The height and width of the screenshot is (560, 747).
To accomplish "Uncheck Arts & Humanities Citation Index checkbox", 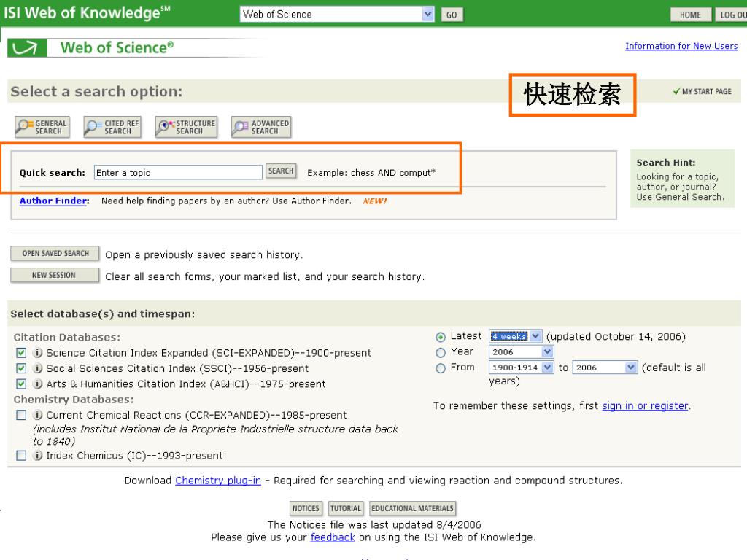I will 21,384.
